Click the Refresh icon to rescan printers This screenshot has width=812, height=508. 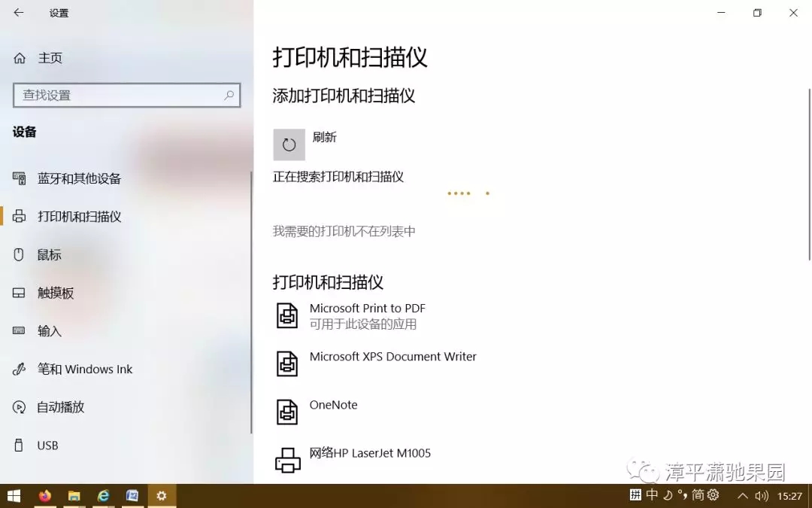pos(289,144)
